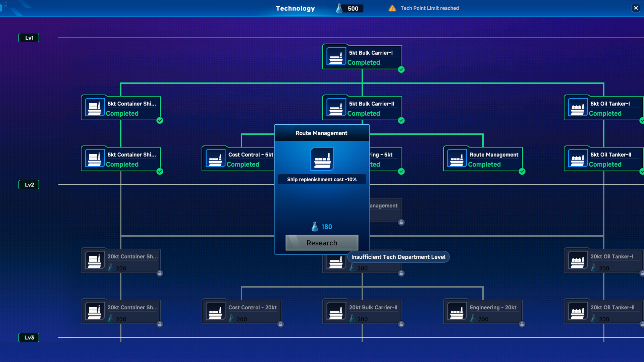Click the Engineering - 20kt node icon

click(x=457, y=311)
